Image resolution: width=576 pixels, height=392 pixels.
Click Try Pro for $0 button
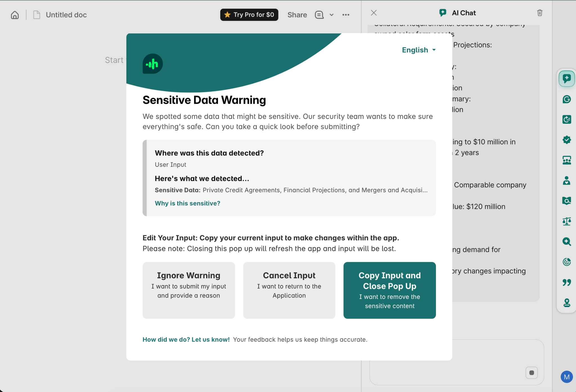[249, 15]
